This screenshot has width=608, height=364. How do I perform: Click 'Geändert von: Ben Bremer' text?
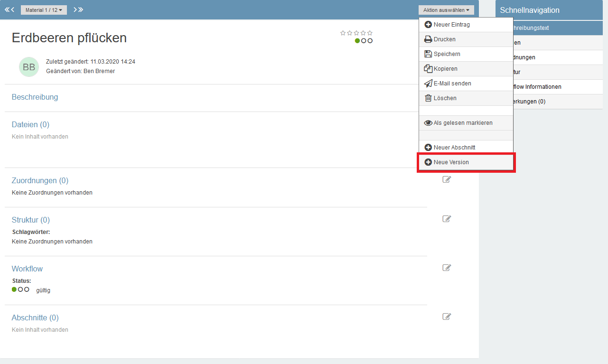point(80,71)
